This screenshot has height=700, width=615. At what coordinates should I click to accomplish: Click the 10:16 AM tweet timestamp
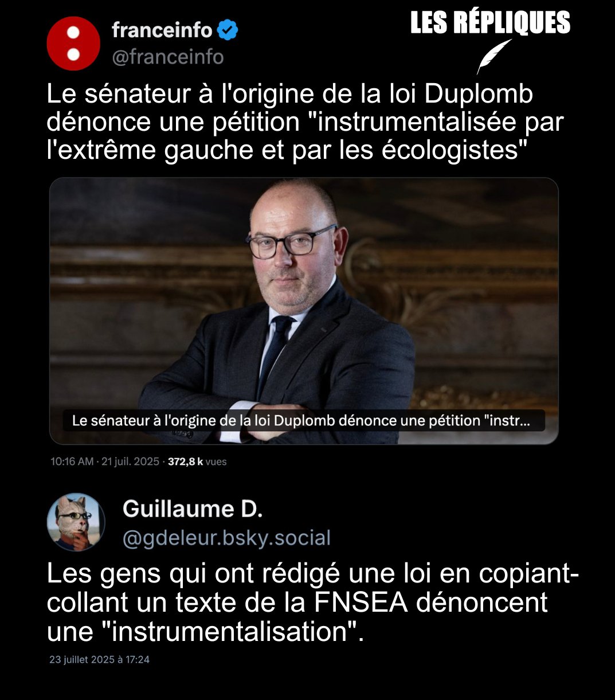point(72,462)
